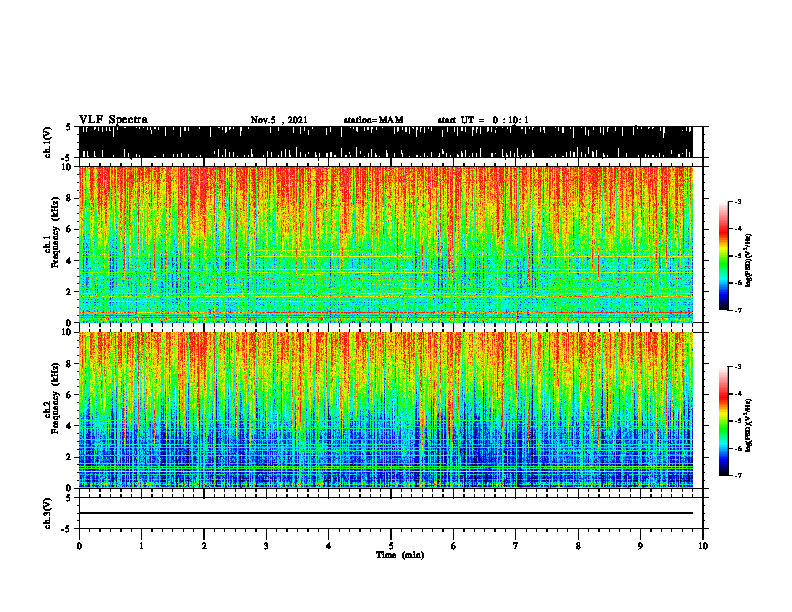Screen dimensions: 792x612
Task: Click time axis tick label "8"
Action: tap(578, 546)
